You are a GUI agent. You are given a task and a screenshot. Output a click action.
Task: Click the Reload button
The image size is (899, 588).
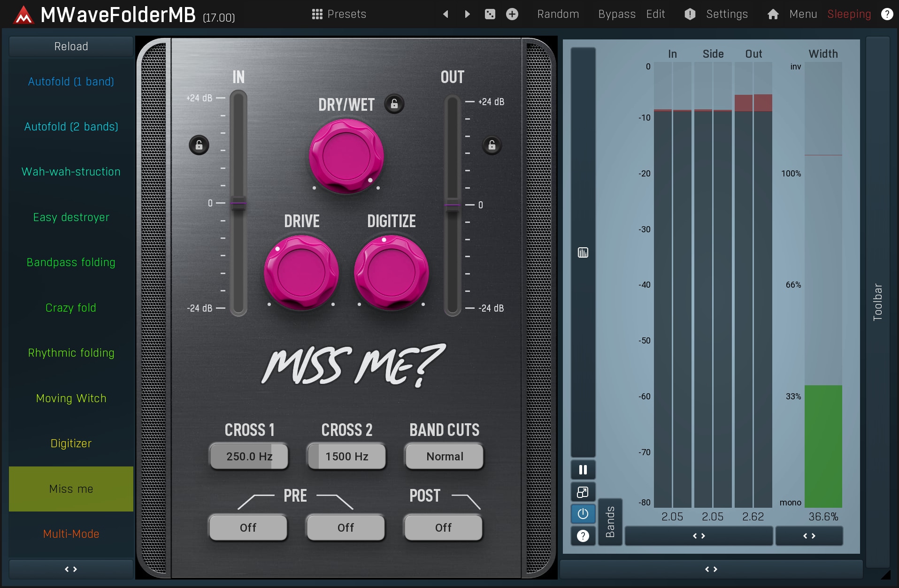pyautogui.click(x=71, y=46)
